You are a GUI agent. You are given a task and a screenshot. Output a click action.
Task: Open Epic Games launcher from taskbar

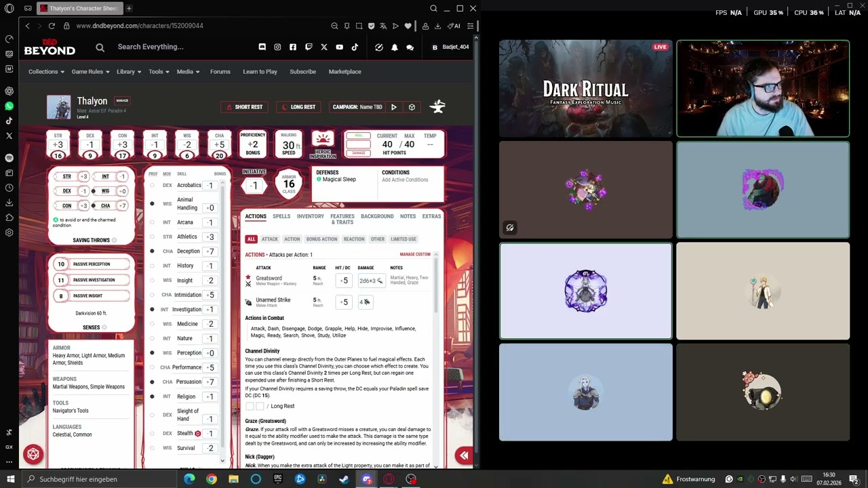(278, 479)
